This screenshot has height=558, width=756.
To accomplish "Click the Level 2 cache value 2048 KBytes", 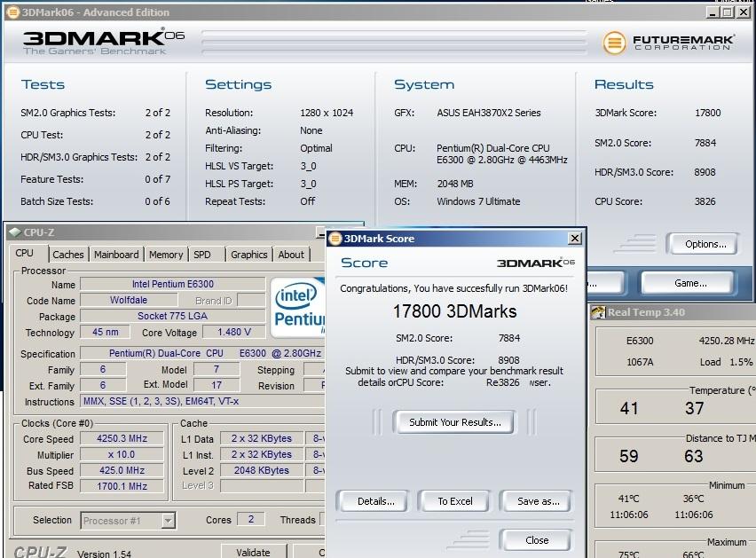I will [x=262, y=470].
